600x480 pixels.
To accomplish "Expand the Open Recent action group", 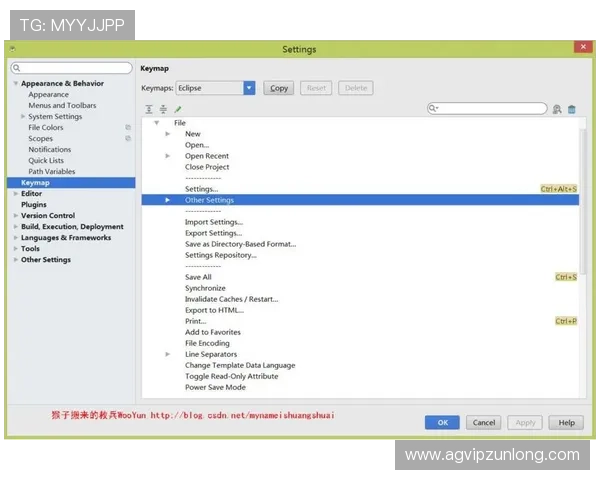I will coord(168,156).
